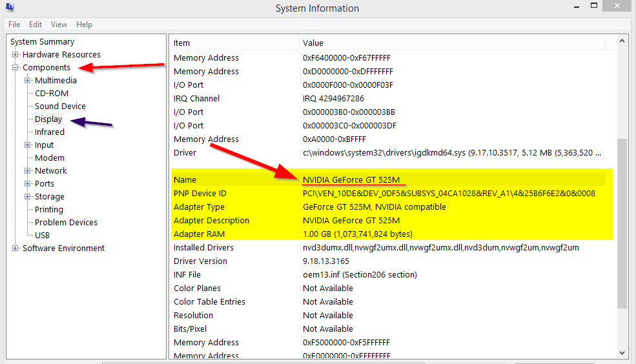Viewport: 636px width, 364px height.
Task: Click the vertical scrollbar thumb in details pane
Action: coord(622,223)
